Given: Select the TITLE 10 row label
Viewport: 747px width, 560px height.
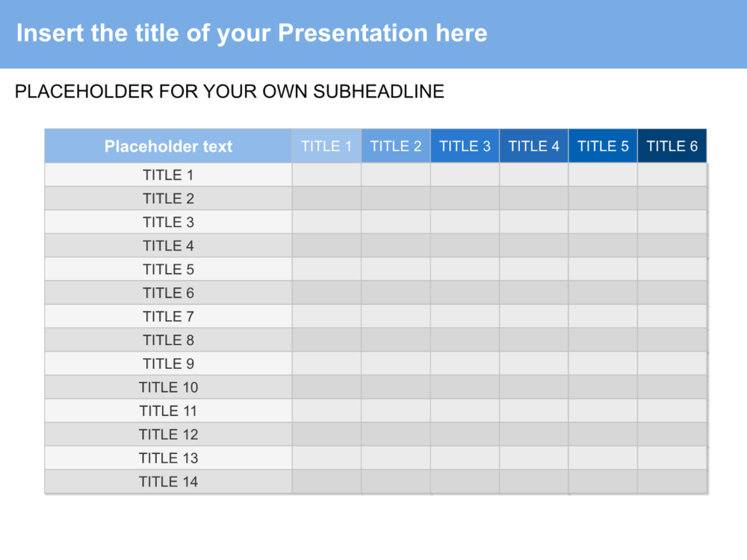Looking at the screenshot, I should 168,388.
